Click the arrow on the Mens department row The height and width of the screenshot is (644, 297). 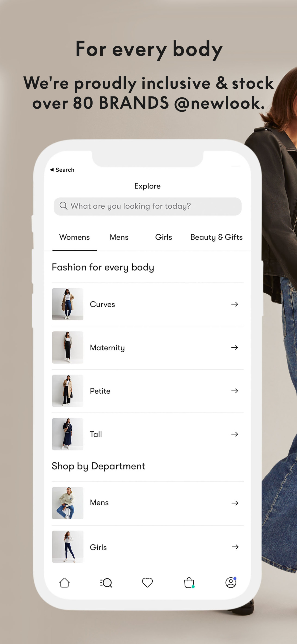235,503
